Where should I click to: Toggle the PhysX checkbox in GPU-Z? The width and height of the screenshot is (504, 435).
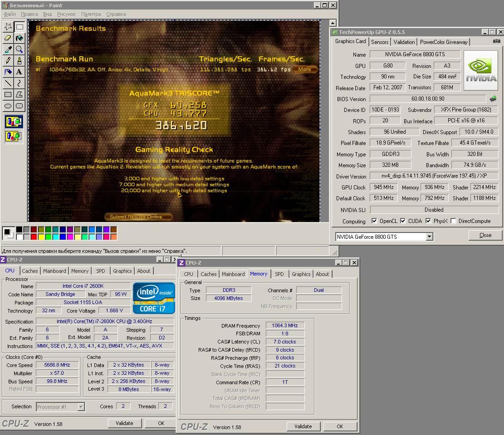point(428,221)
